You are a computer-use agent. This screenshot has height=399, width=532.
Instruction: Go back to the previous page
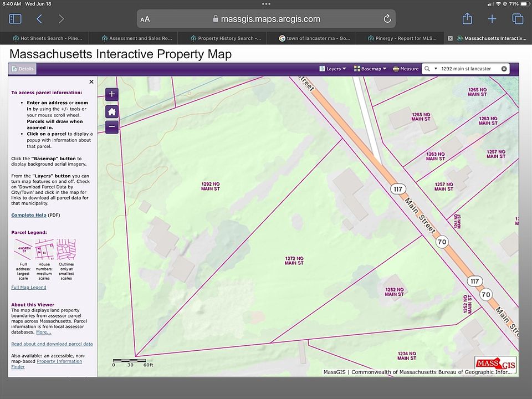coord(39,19)
